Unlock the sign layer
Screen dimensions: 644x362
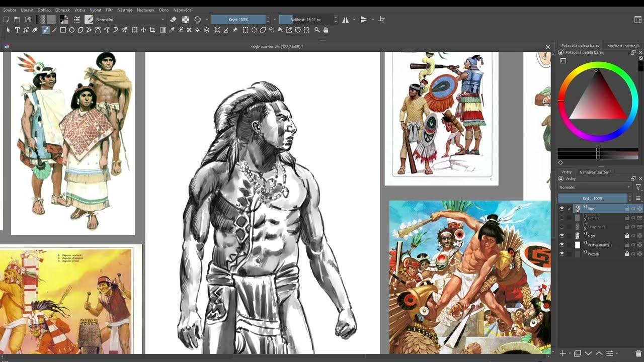click(x=627, y=236)
